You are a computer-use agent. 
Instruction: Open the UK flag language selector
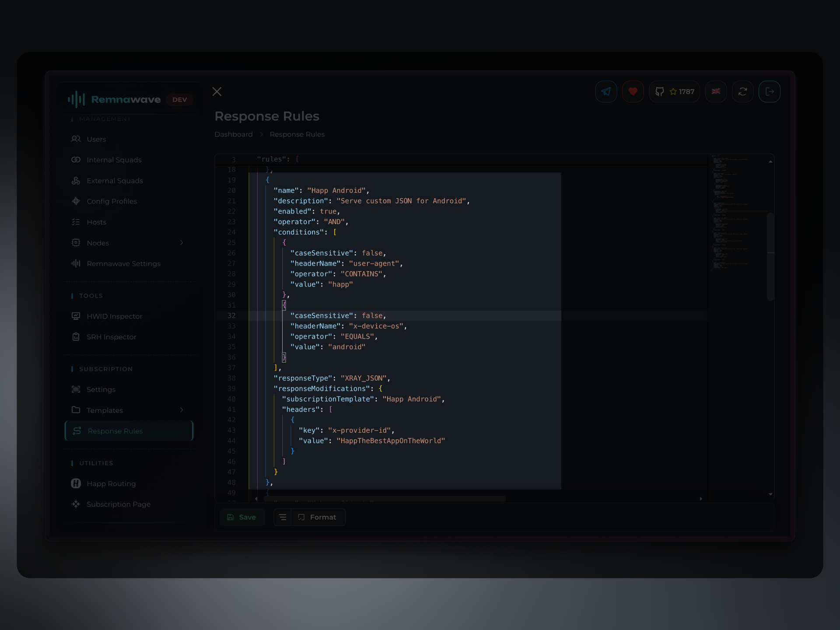(x=716, y=91)
